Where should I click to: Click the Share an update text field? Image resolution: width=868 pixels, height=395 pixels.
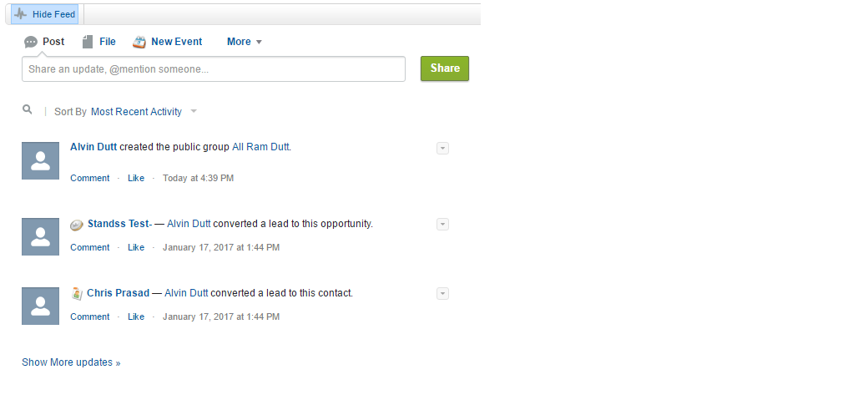click(x=214, y=69)
